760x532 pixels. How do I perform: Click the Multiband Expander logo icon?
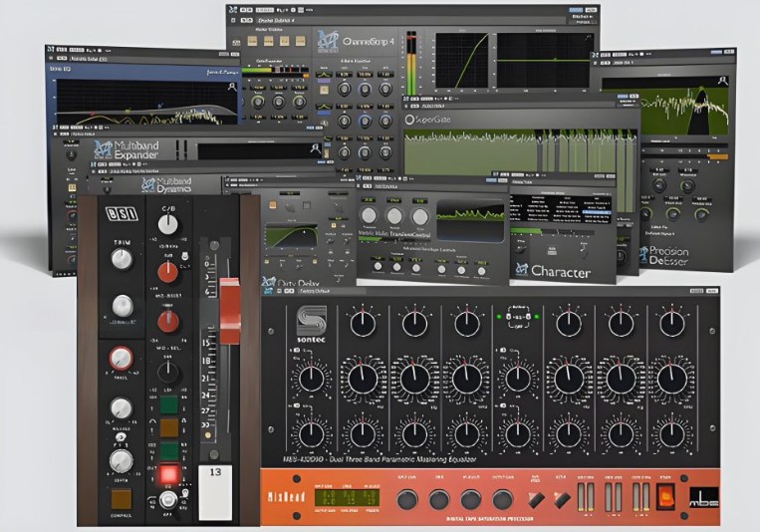tap(102, 150)
